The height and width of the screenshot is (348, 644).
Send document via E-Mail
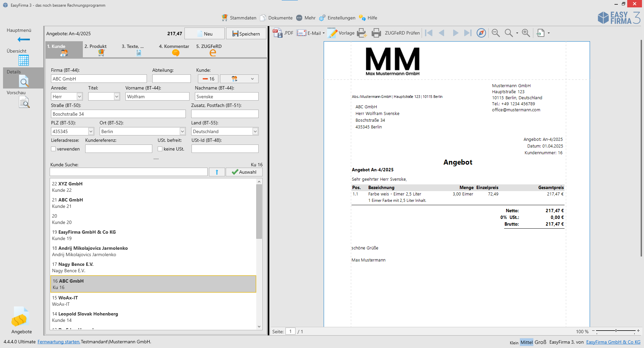309,33
